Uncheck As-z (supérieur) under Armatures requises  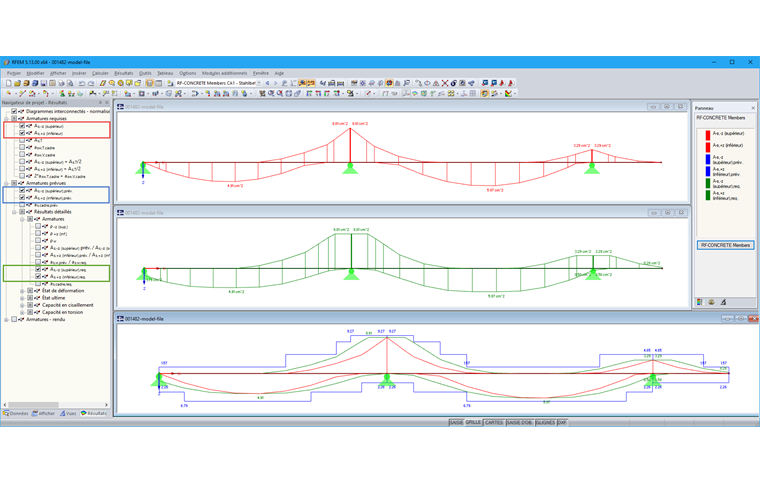tap(22, 126)
